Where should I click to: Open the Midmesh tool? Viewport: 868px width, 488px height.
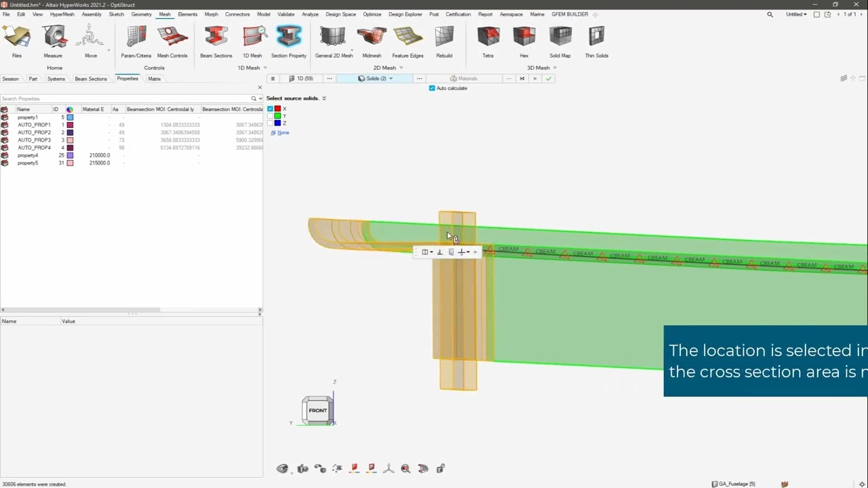tap(372, 42)
